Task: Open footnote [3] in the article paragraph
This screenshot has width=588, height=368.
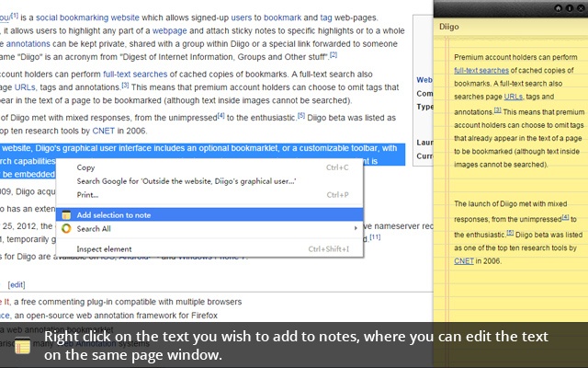Action: (x=125, y=86)
